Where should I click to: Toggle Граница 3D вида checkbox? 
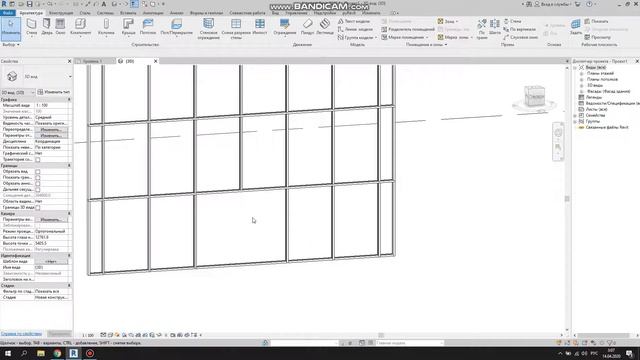(x=38, y=207)
